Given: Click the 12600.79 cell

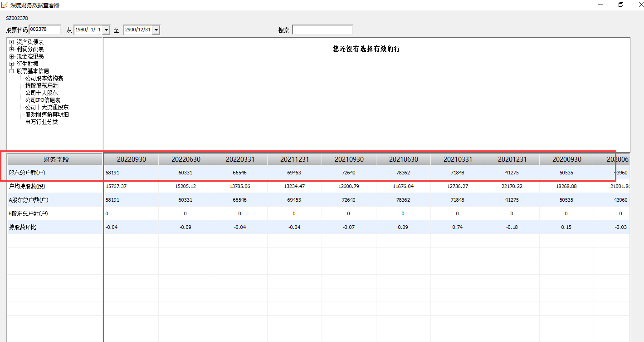Looking at the screenshot, I should point(349,186).
